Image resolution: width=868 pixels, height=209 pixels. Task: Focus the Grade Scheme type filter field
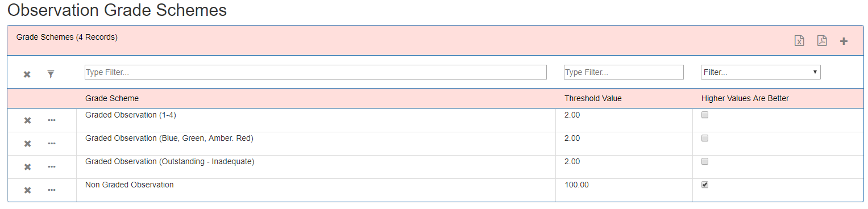pyautogui.click(x=315, y=72)
